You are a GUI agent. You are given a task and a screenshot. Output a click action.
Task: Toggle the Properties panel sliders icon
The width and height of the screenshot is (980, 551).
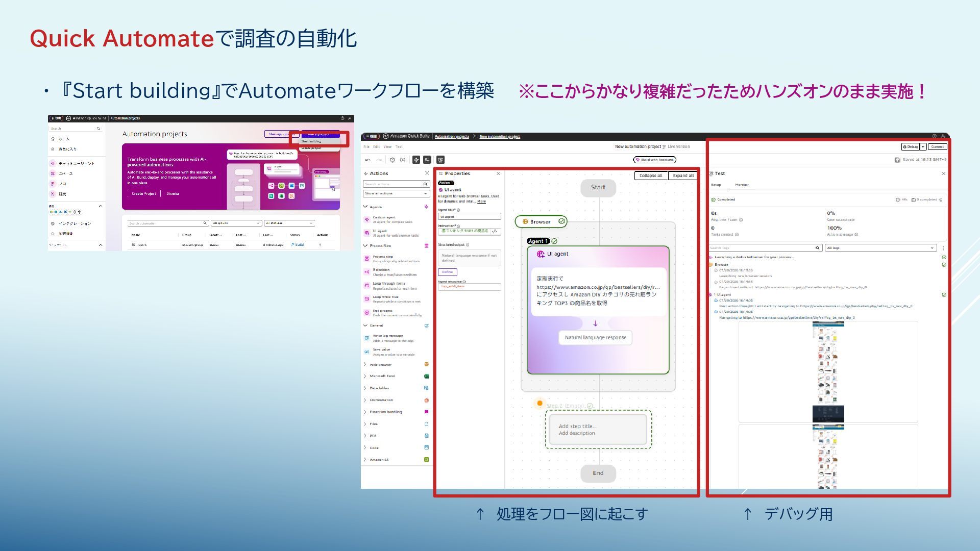point(427,160)
